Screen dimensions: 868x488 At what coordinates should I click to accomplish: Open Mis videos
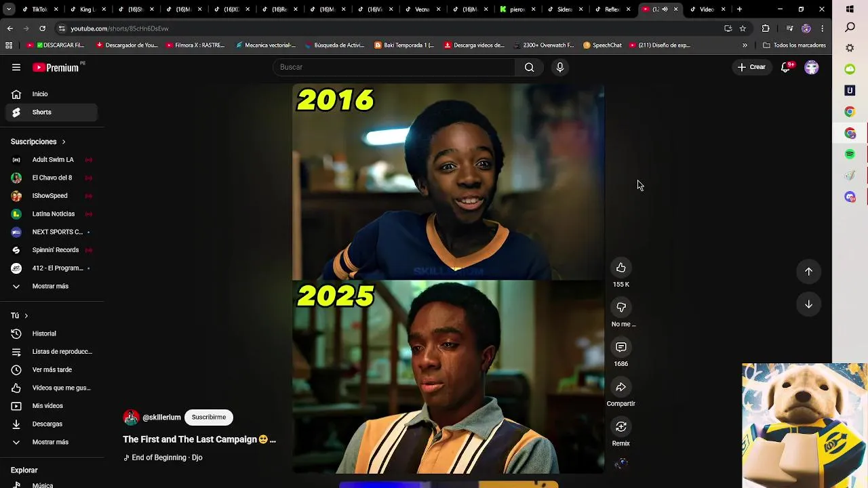(51, 406)
